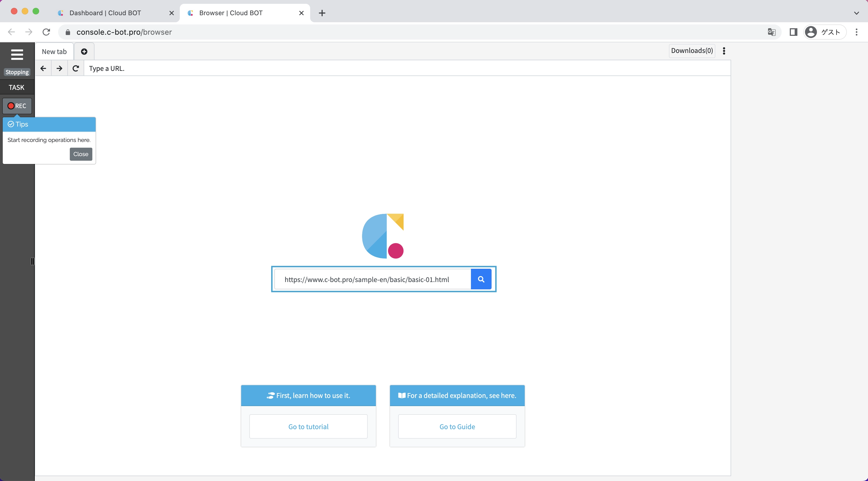Open the Downloads(0) button

692,51
